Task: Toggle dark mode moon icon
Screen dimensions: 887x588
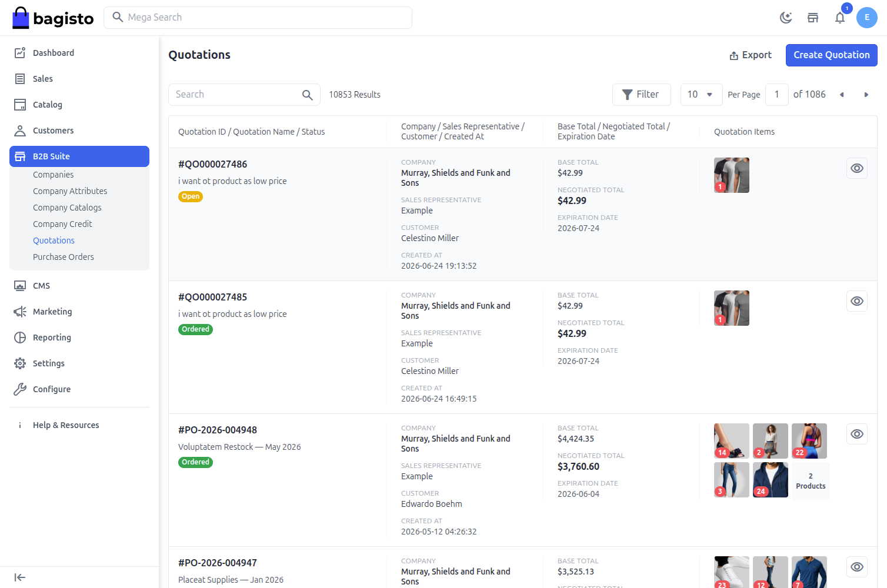Action: [x=786, y=18]
